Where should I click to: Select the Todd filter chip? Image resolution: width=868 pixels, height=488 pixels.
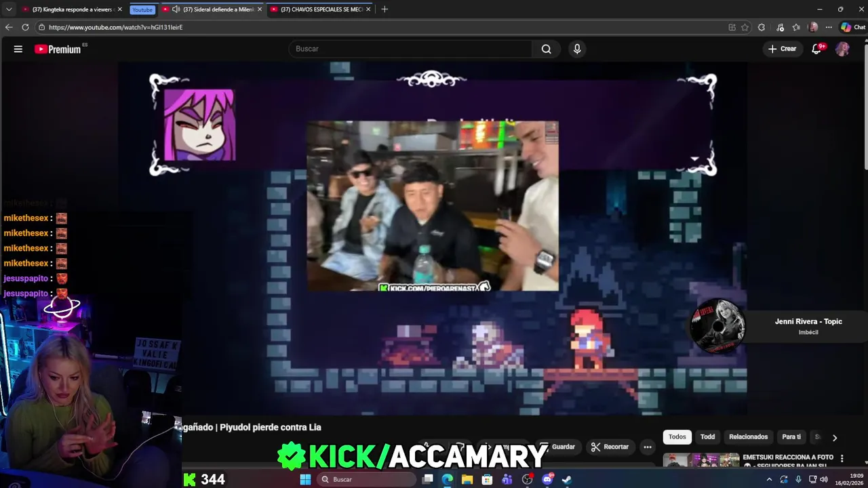[x=707, y=437]
